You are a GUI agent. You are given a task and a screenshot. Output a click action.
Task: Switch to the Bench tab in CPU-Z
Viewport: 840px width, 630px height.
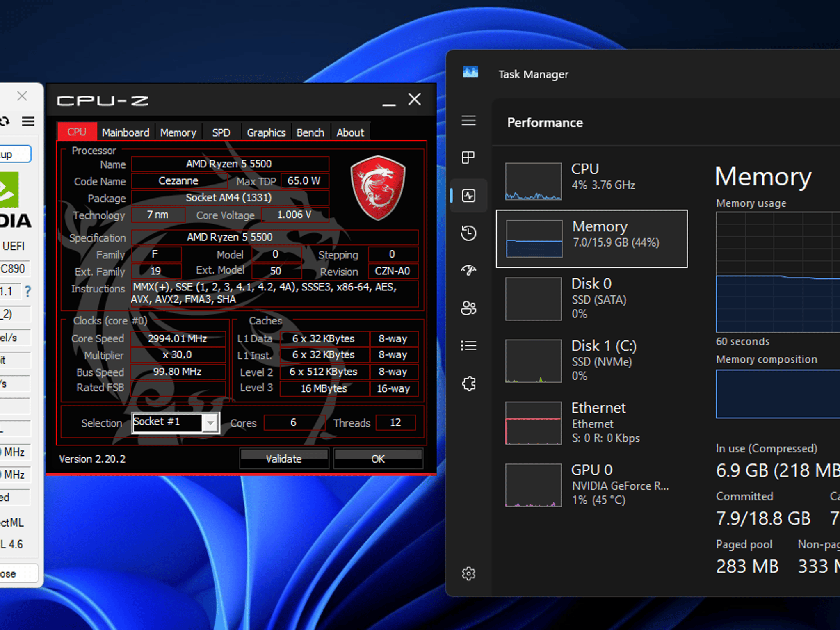310,132
